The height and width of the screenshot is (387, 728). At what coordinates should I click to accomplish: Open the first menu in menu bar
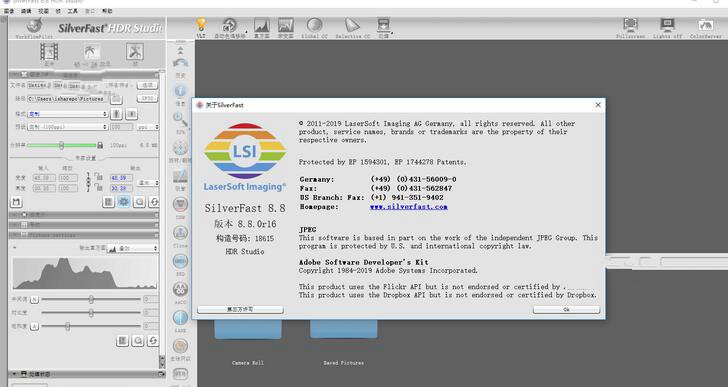[9, 11]
